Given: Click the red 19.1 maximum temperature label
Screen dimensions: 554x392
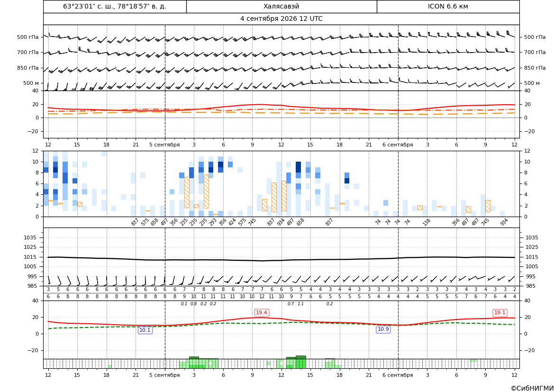Looking at the screenshot, I should 500,312.
